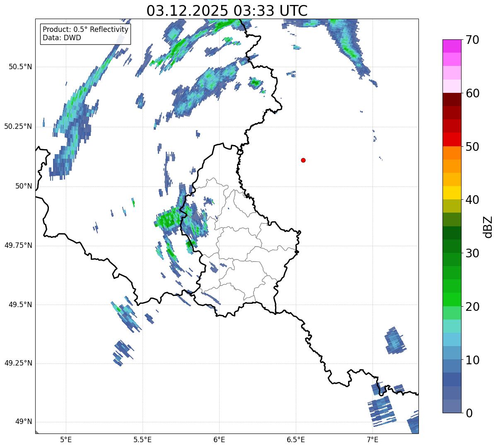498x448 pixels.
Task: Click the colorbar tick label 0
Action: (469, 413)
